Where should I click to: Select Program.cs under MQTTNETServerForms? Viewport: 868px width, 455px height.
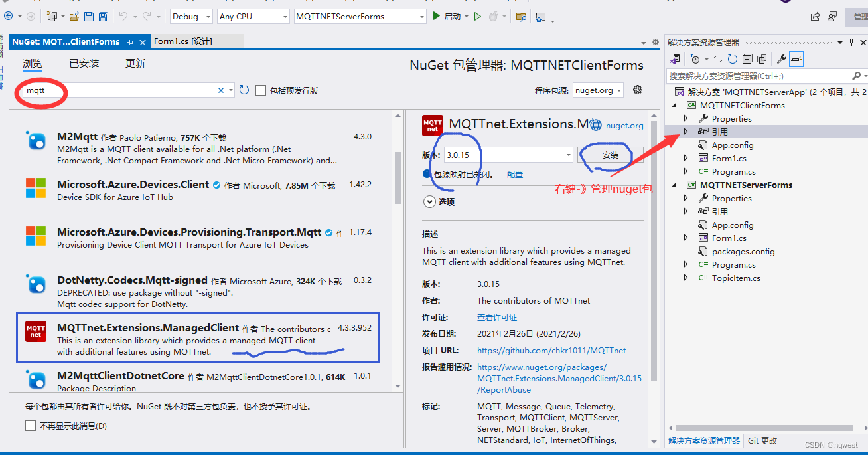pyautogui.click(x=733, y=264)
